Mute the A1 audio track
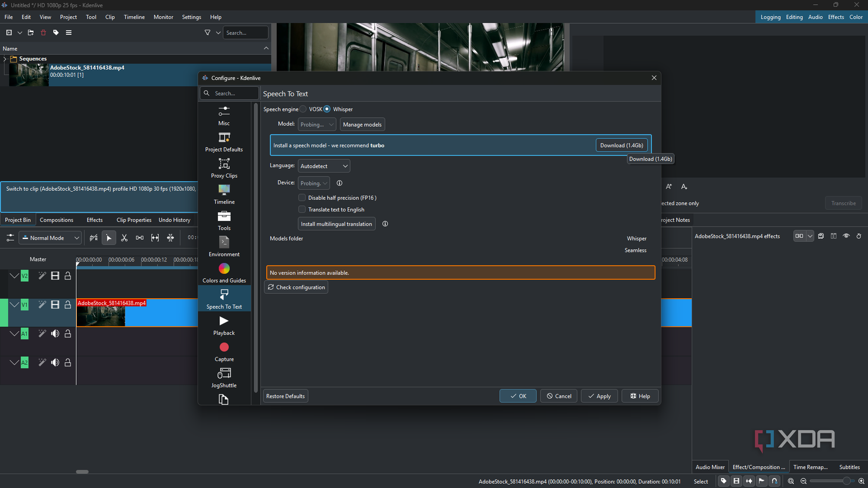This screenshot has width=868, height=488. click(x=55, y=333)
